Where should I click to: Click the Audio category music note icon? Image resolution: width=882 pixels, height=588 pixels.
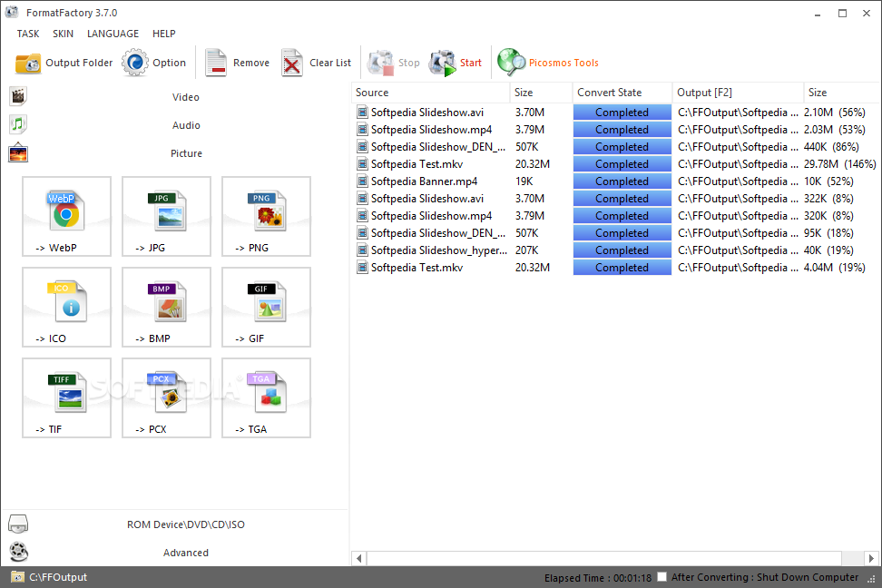click(x=18, y=124)
